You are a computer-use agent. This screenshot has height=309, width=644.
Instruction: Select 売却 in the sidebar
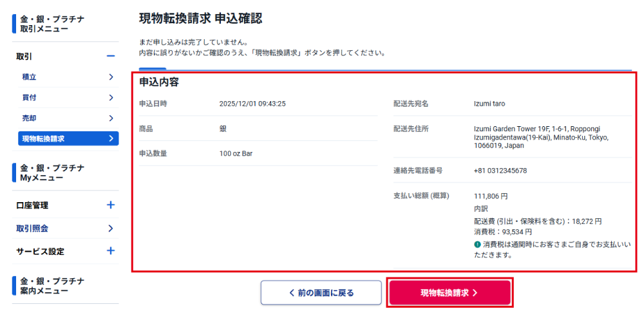(30, 118)
